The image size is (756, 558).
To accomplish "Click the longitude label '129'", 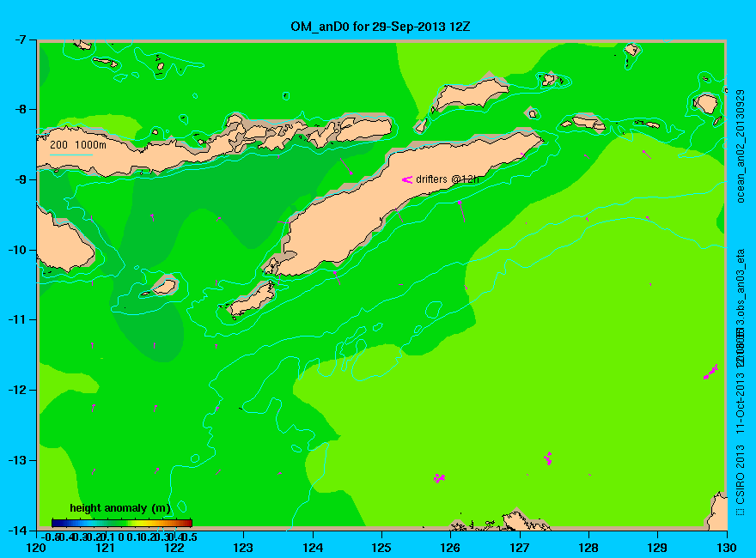I will point(658,548).
